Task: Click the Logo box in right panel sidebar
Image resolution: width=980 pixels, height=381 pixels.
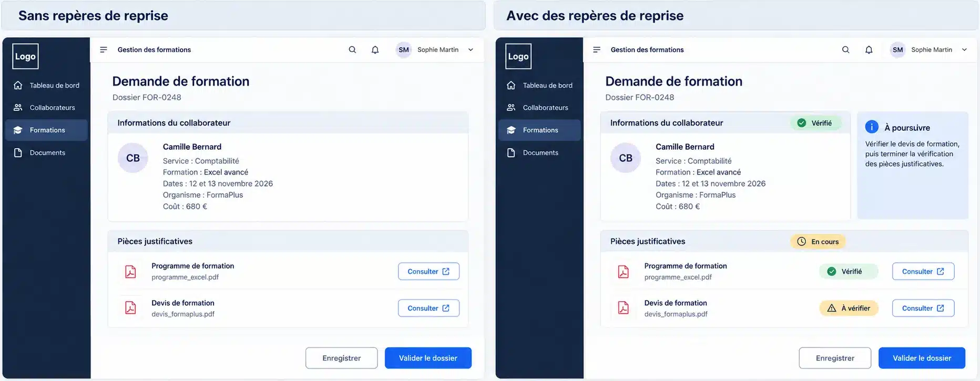Action: pyautogui.click(x=518, y=56)
